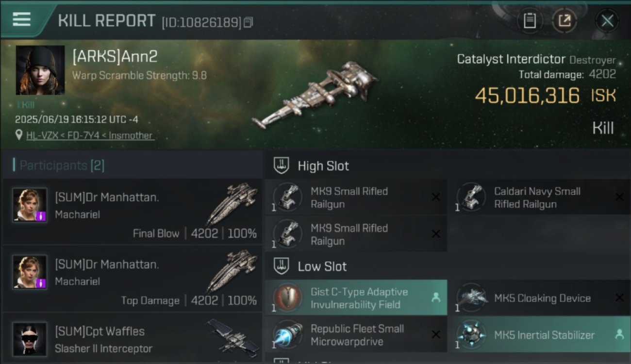Open the Cpt Waffles participant entry
Image resolution: width=631 pixels, height=364 pixels.
(x=133, y=337)
